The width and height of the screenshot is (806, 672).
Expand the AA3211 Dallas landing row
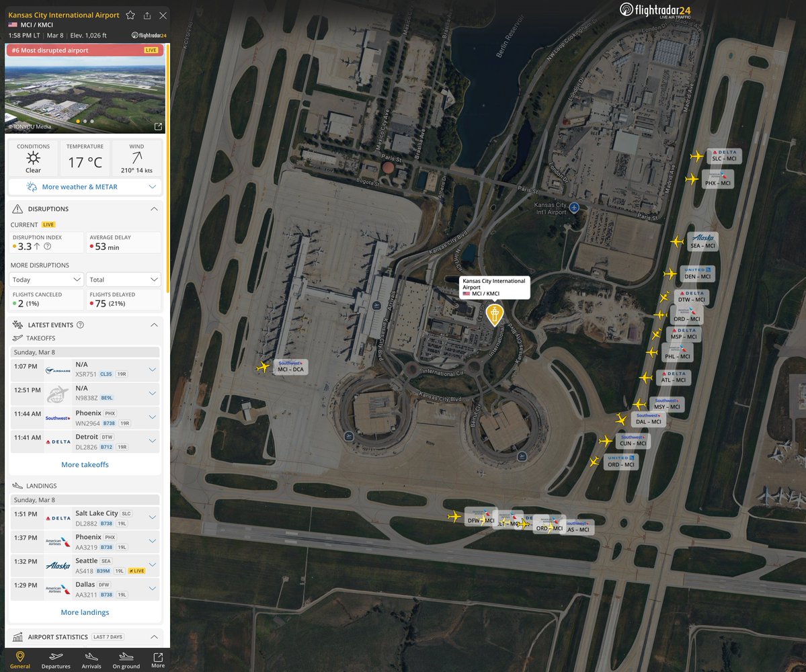pos(152,588)
